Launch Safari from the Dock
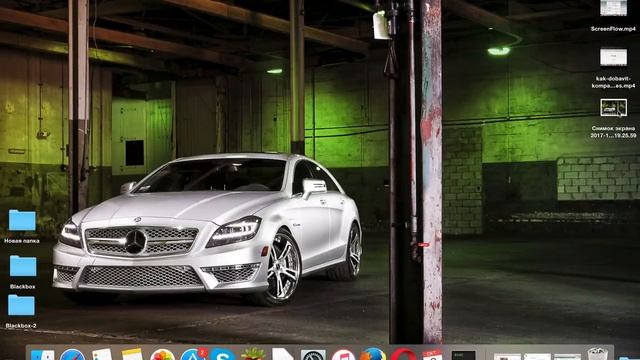 point(73,355)
